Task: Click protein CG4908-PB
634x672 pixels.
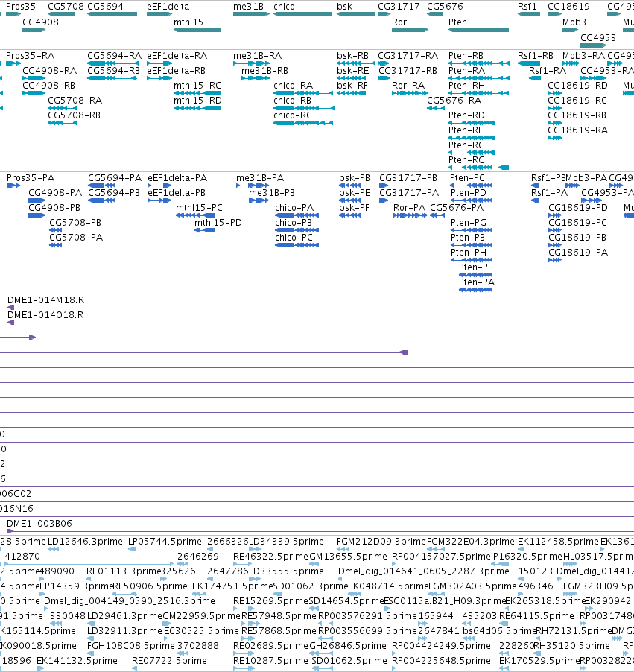Action: tap(54, 208)
